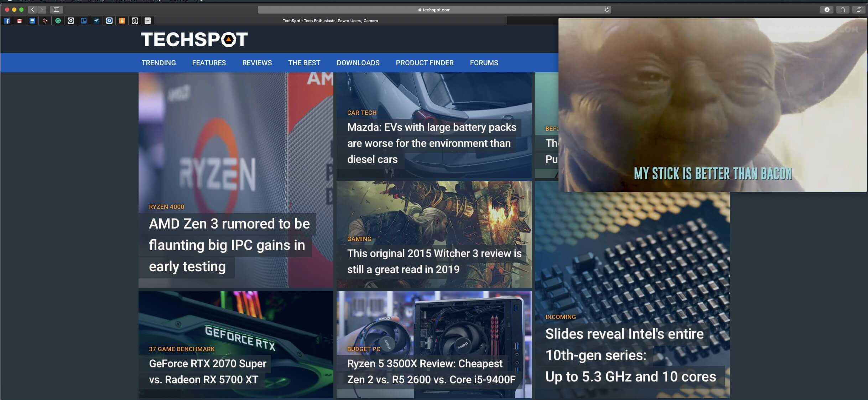Screen dimensions: 868x400
Task: Open the REVIEWS section
Action: point(257,63)
